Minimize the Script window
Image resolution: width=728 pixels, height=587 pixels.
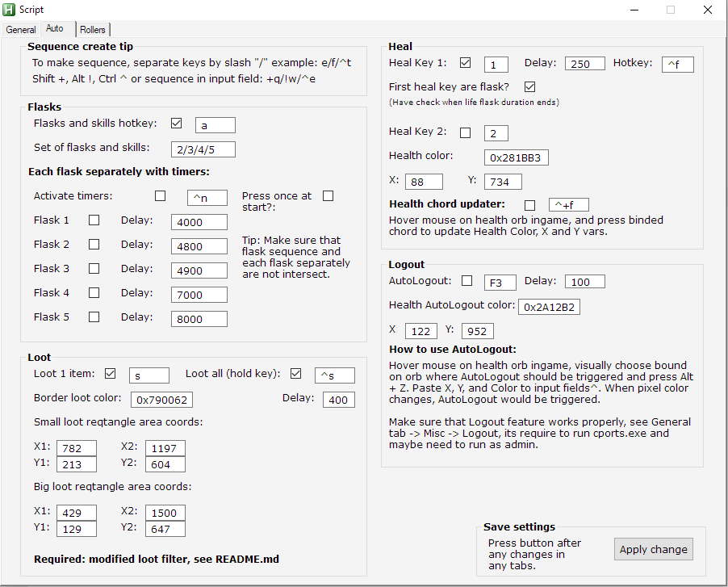click(634, 10)
